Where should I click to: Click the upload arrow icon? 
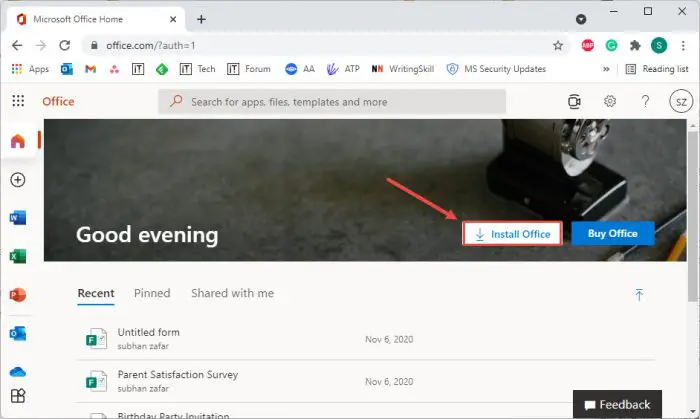[639, 295]
